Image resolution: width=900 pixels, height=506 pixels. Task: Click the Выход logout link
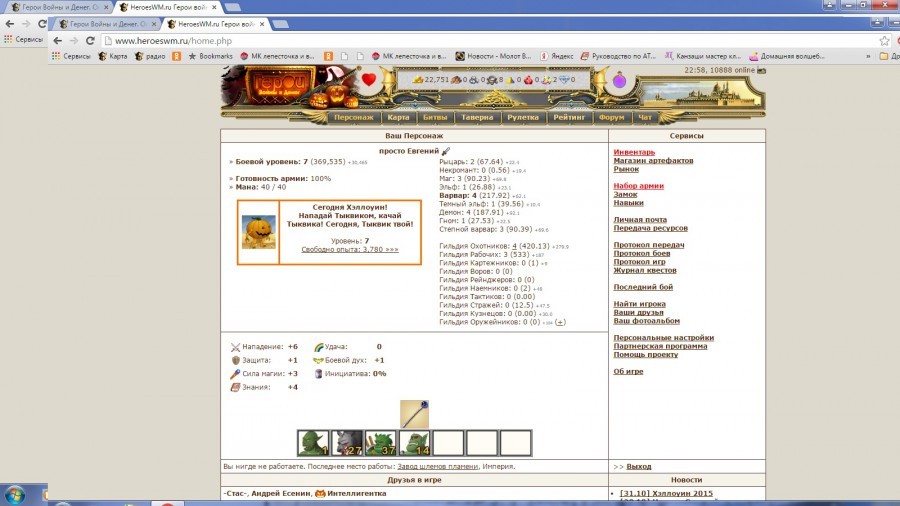click(x=639, y=467)
